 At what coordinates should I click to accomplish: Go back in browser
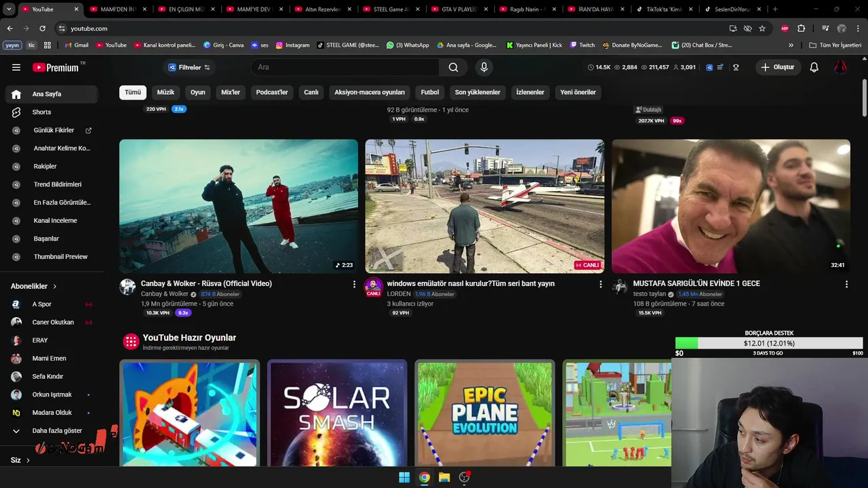click(9, 28)
